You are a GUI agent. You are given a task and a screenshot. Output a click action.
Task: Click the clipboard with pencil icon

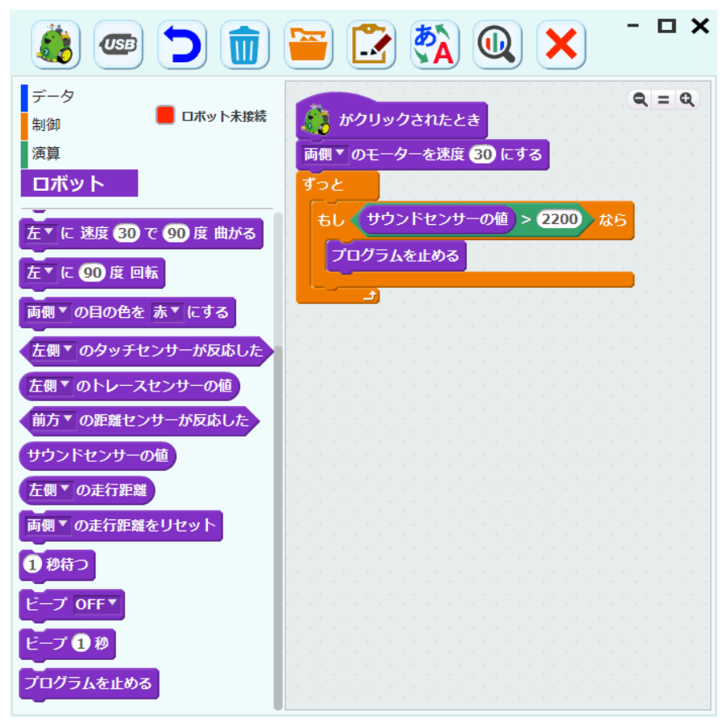(371, 44)
